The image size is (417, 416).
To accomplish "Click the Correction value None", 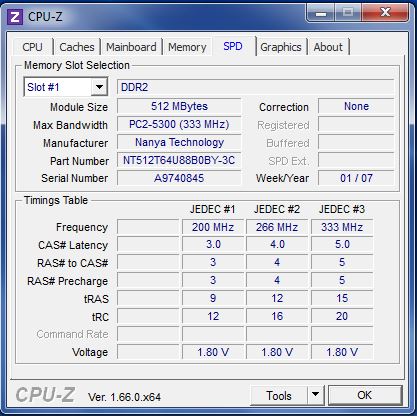I will [356, 106].
